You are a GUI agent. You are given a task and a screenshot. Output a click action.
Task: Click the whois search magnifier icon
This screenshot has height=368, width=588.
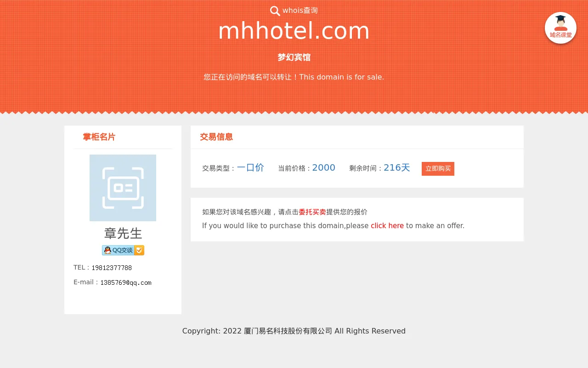click(x=275, y=11)
